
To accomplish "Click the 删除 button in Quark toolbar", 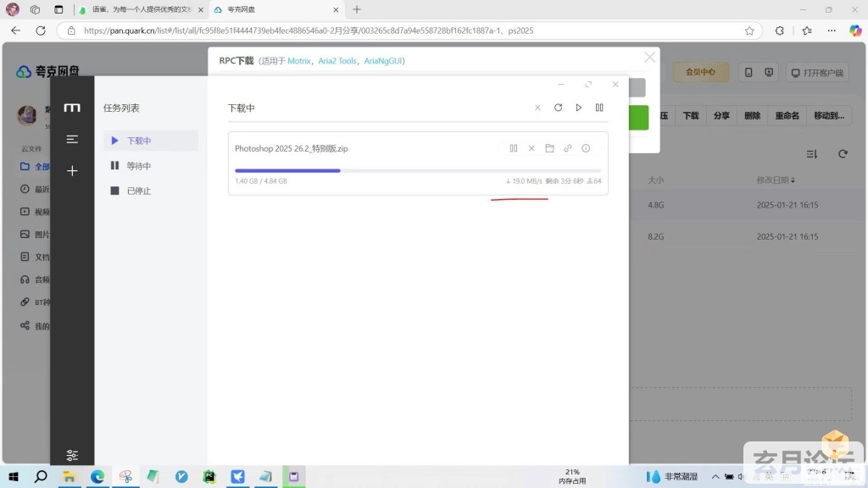I will tap(753, 115).
